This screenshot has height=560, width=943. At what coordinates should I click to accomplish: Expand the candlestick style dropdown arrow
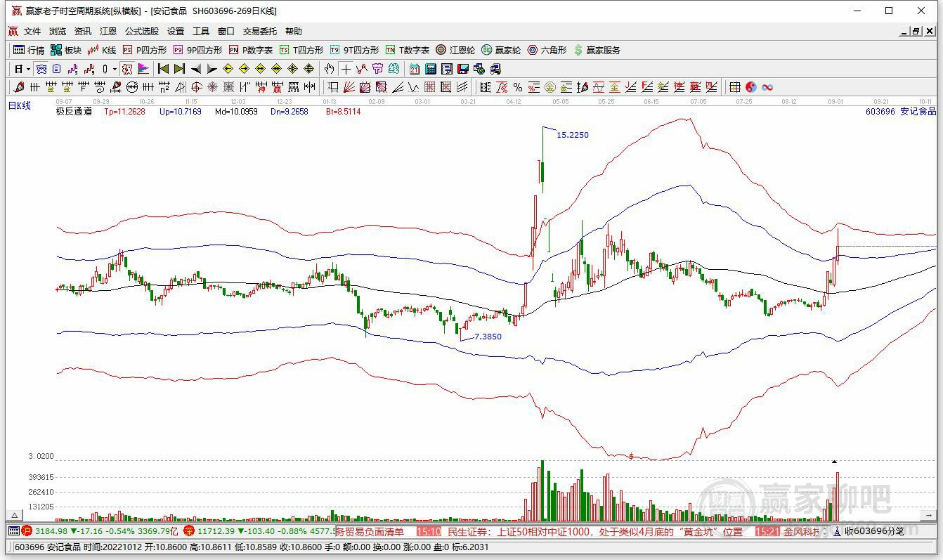(115, 69)
